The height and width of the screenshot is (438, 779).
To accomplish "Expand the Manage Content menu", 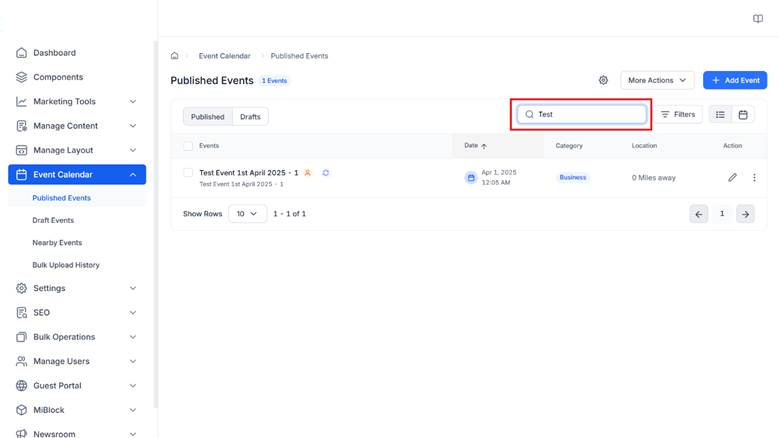I will (133, 126).
